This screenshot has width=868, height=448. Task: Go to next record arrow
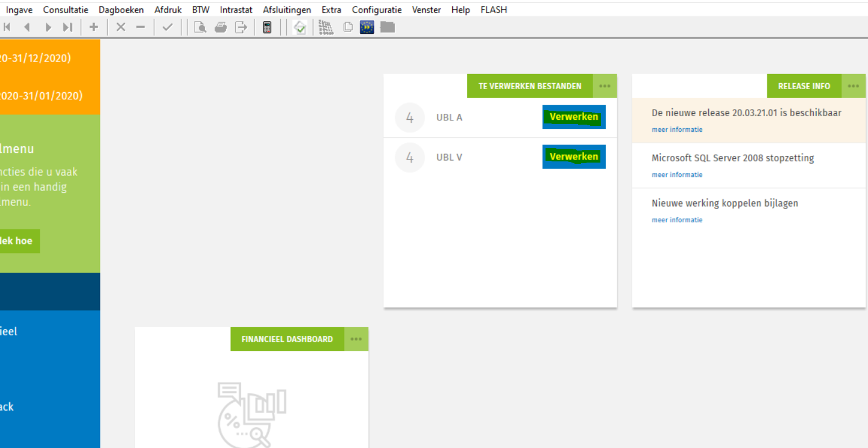[48, 27]
